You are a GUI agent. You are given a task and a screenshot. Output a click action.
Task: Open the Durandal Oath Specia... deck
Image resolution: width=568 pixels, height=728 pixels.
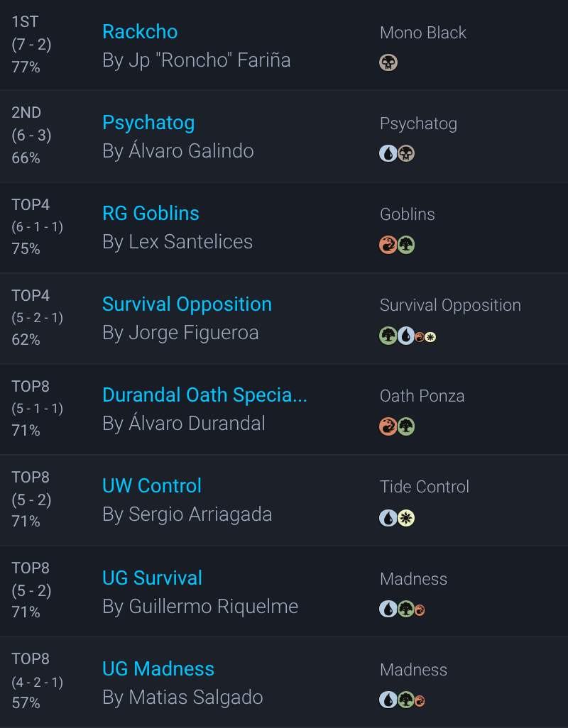pos(204,395)
